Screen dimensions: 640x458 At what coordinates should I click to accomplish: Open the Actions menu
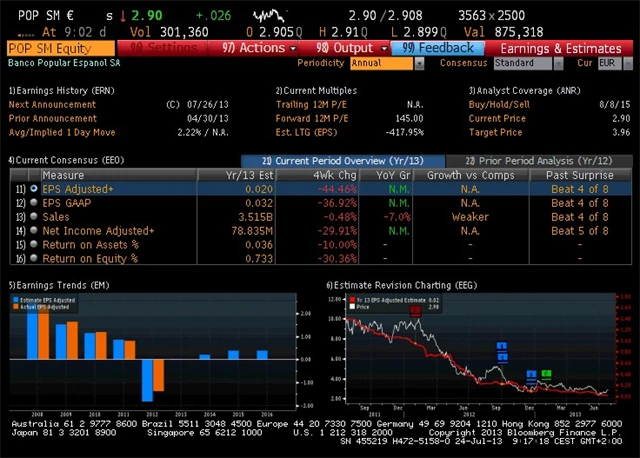(x=254, y=48)
